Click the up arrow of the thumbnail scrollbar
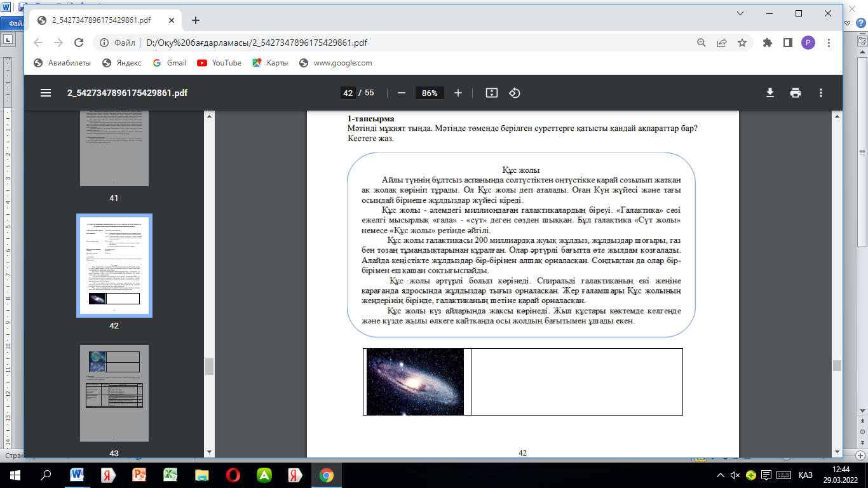The width and height of the screenshot is (868, 488). click(x=209, y=116)
